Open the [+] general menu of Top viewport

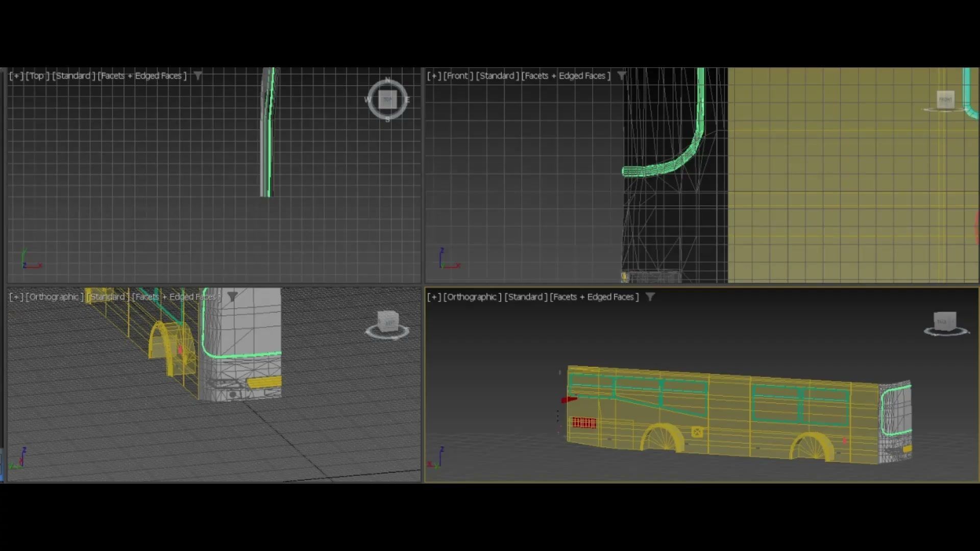tap(16, 76)
